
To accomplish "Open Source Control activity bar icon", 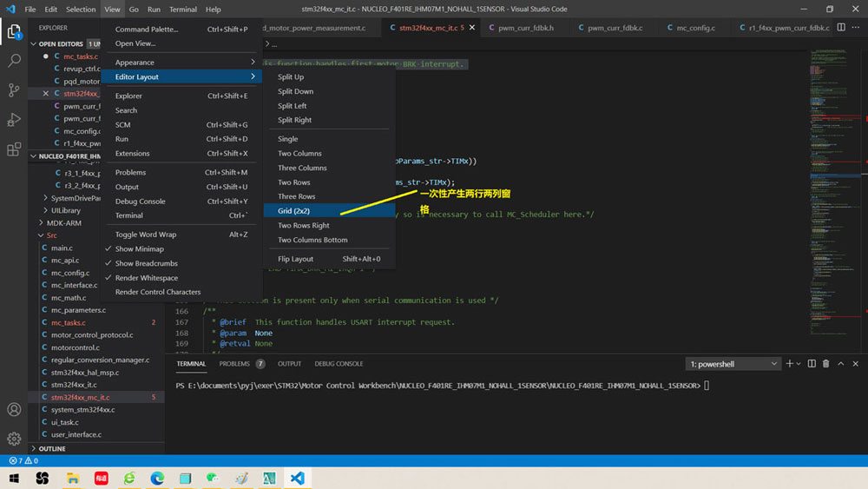I will pos(14,90).
